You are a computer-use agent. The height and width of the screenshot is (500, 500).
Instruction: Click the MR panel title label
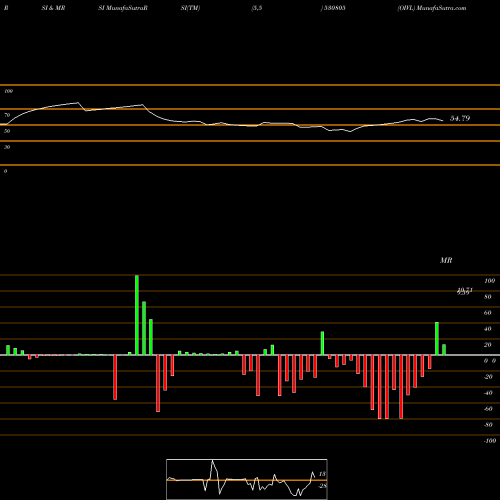click(x=446, y=260)
